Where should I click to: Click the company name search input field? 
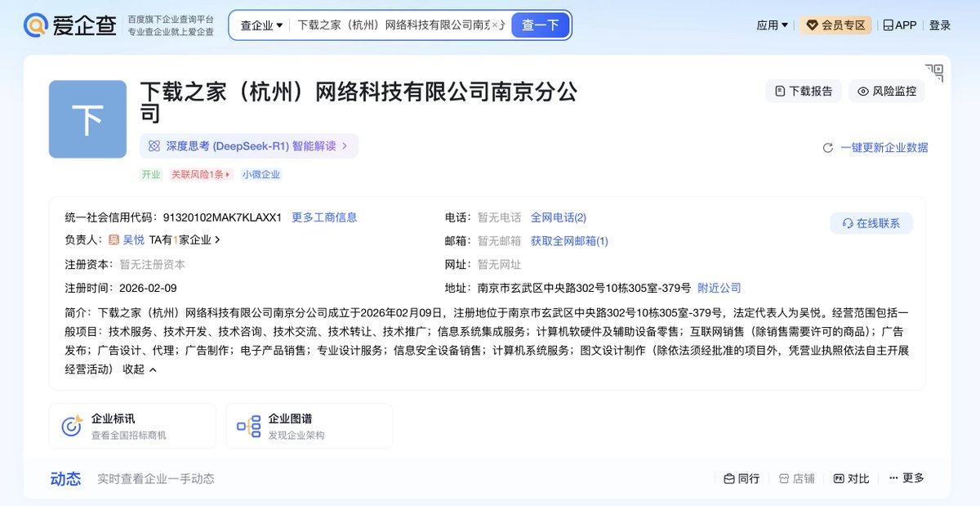click(x=392, y=25)
